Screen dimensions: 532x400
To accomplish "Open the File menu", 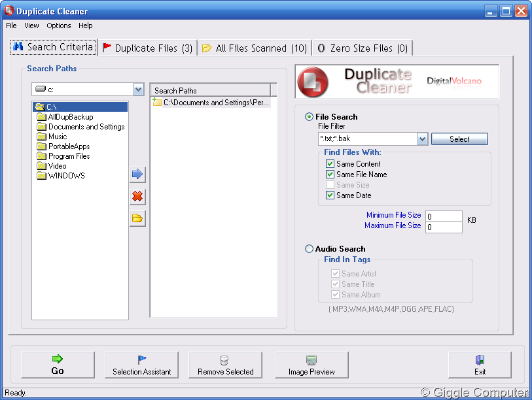I will pos(11,25).
